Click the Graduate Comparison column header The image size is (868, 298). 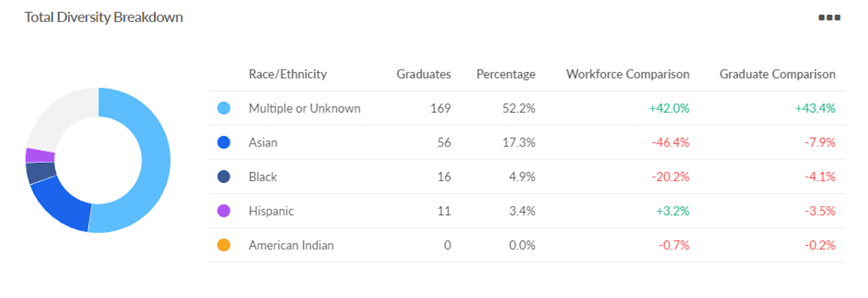[777, 74]
